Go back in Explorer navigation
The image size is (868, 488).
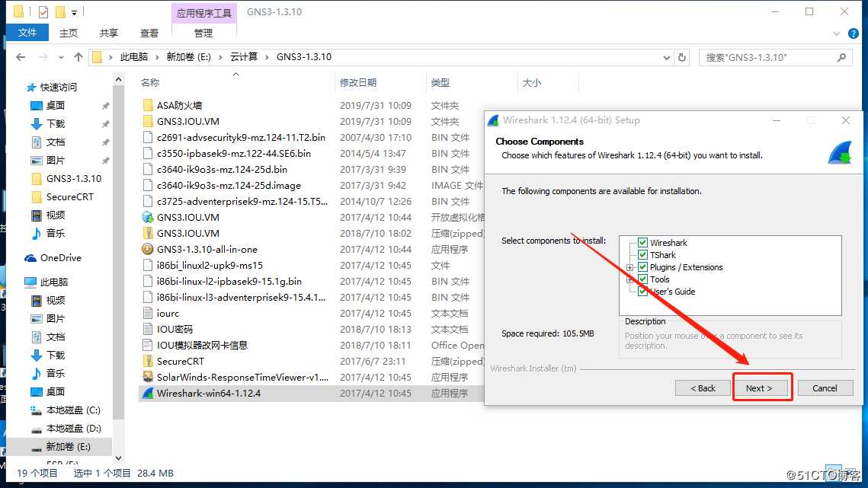21,57
